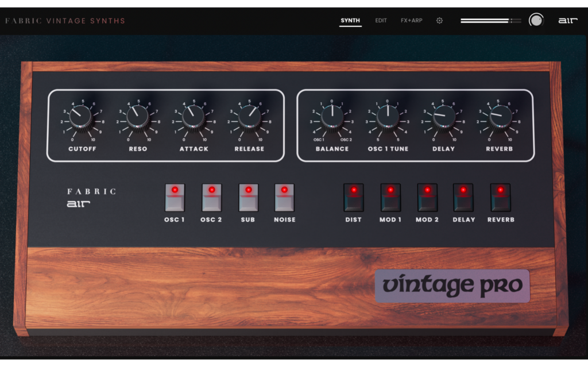Select the SYNTH tab
Screen dimensions: 588x366
pyautogui.click(x=350, y=20)
